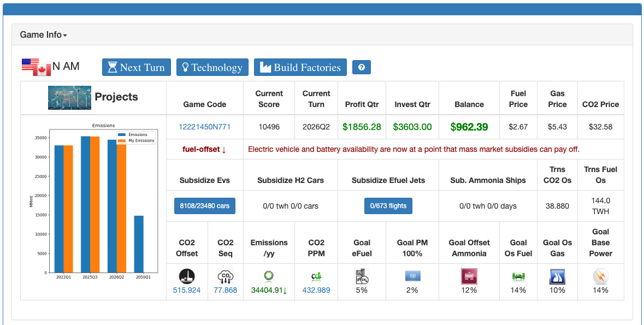
Task: Open the Game Info menu
Action: [42, 34]
